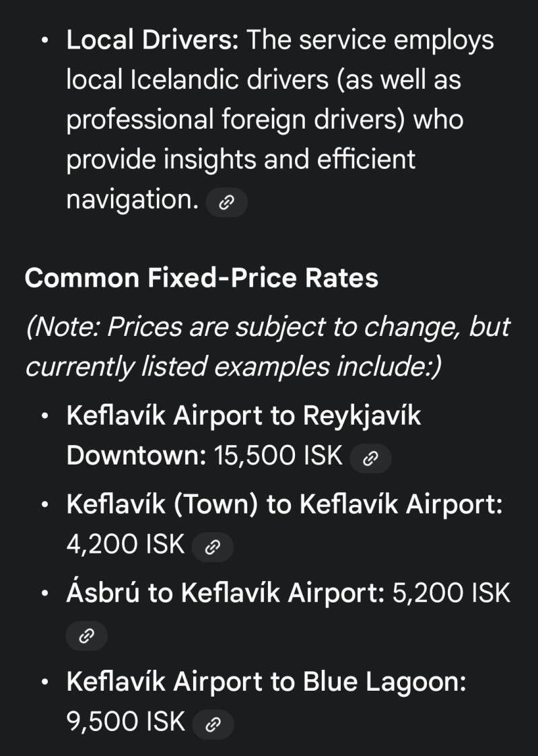
Task: Click the 15,500 ISK price
Action: (x=278, y=456)
